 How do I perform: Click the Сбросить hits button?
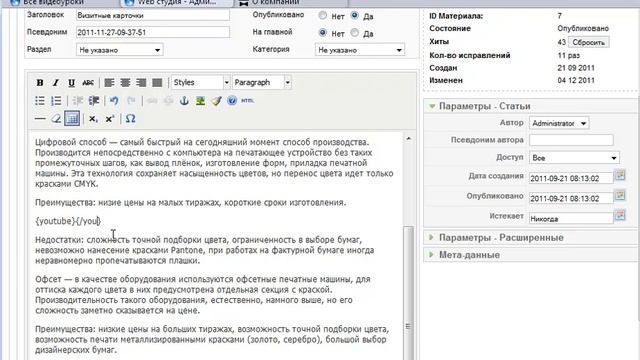coord(588,42)
